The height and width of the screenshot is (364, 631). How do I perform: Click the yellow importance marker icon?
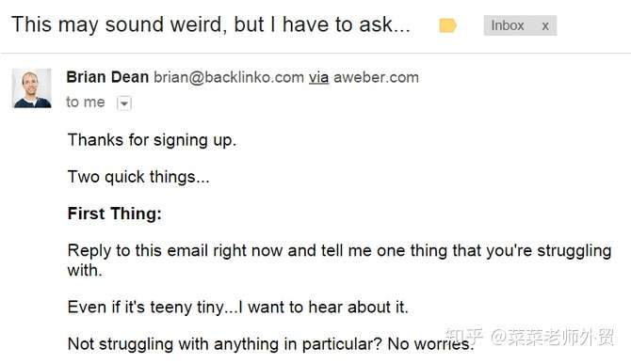pos(447,25)
